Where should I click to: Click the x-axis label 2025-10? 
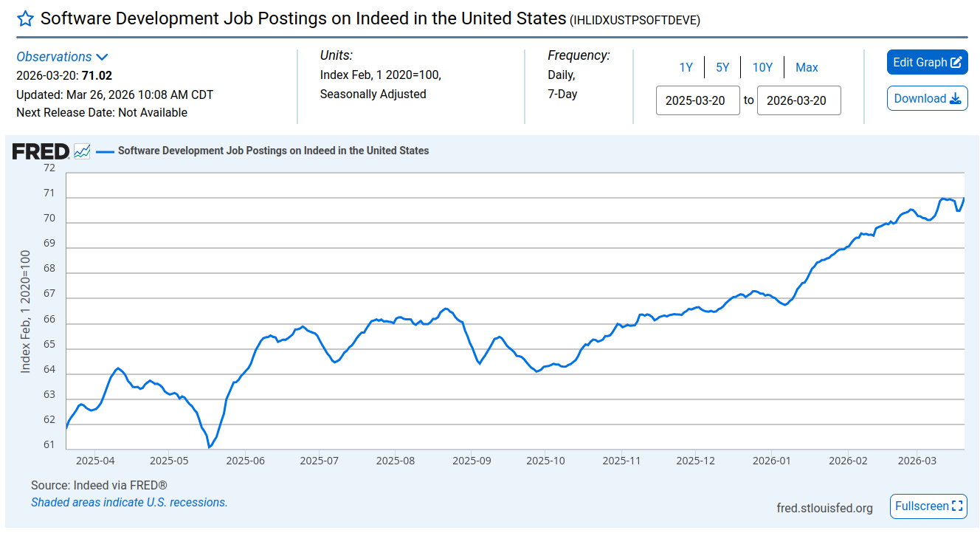(x=545, y=461)
